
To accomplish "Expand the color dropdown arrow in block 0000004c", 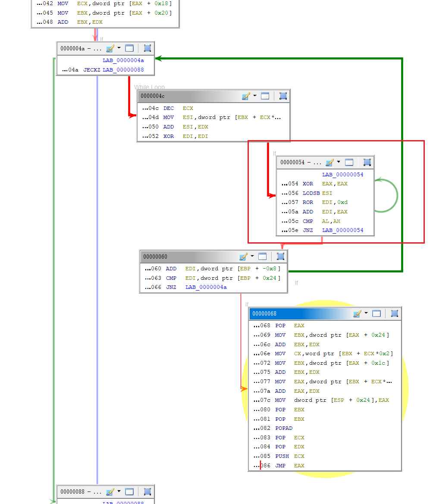I will coord(255,96).
